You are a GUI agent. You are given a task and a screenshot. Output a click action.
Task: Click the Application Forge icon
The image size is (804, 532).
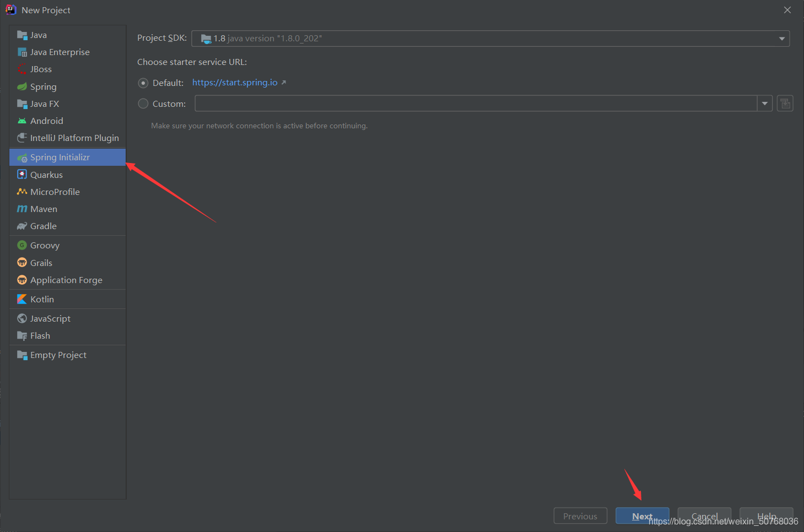(22, 280)
